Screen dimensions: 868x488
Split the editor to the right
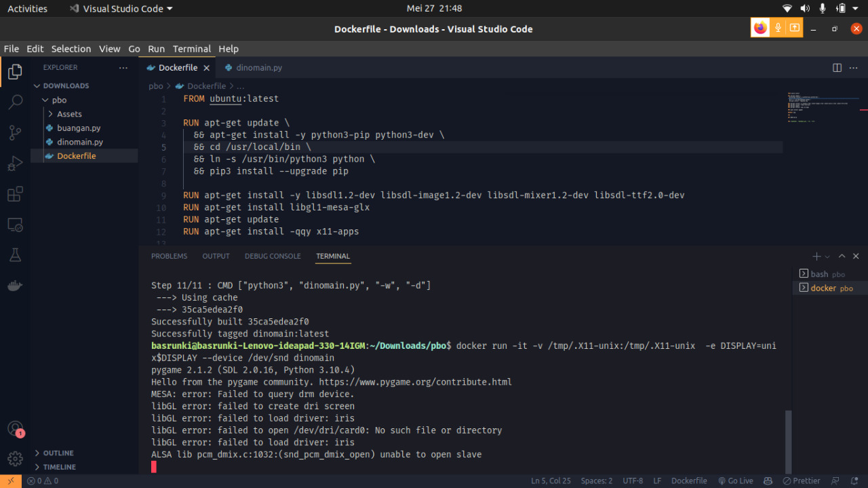click(837, 68)
